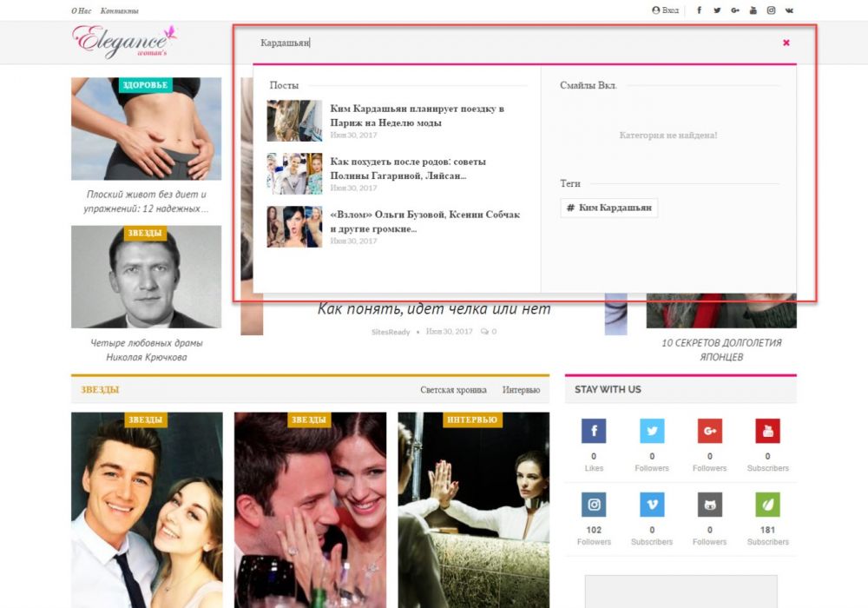Open the VK icon in the top bar
The height and width of the screenshot is (608, 868).
click(x=789, y=10)
